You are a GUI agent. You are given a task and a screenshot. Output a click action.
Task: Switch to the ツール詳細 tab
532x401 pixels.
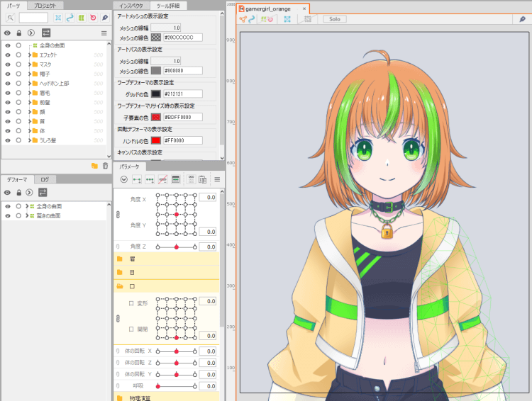coord(168,6)
